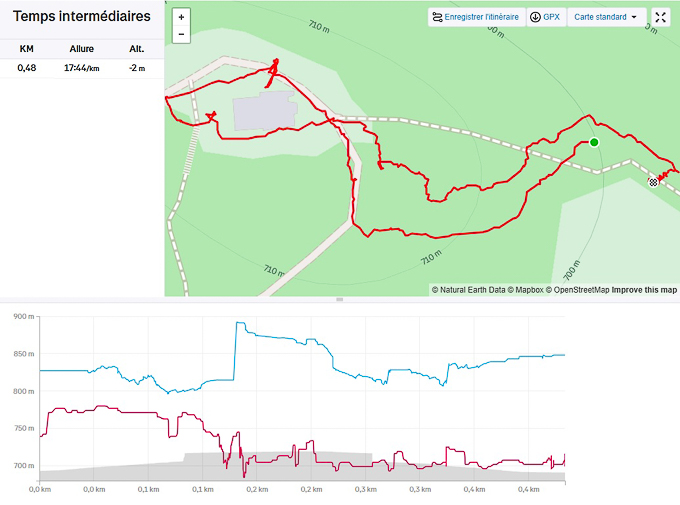Click the KM column header
Viewport: 680px width, 505px height.
tap(27, 49)
